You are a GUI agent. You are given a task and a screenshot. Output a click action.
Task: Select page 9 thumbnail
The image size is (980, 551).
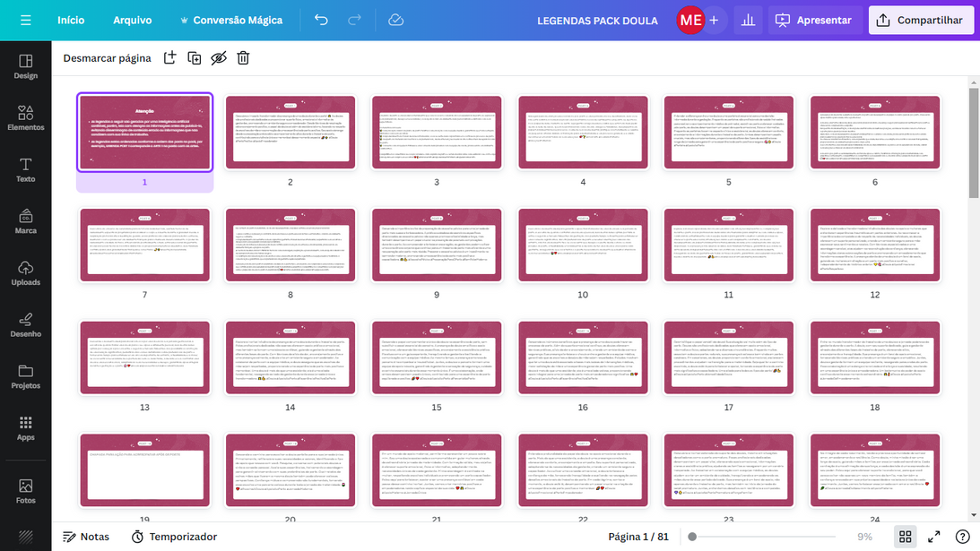[x=437, y=244]
